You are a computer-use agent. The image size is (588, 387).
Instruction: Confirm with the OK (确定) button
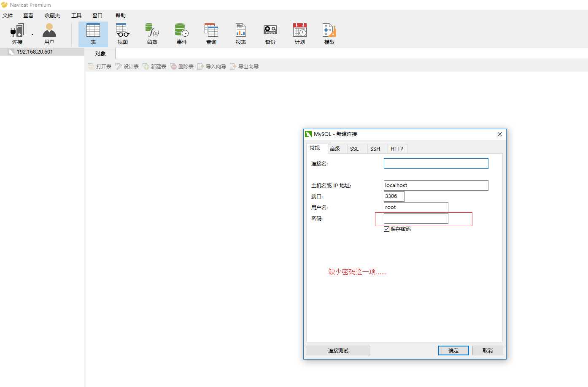point(453,351)
